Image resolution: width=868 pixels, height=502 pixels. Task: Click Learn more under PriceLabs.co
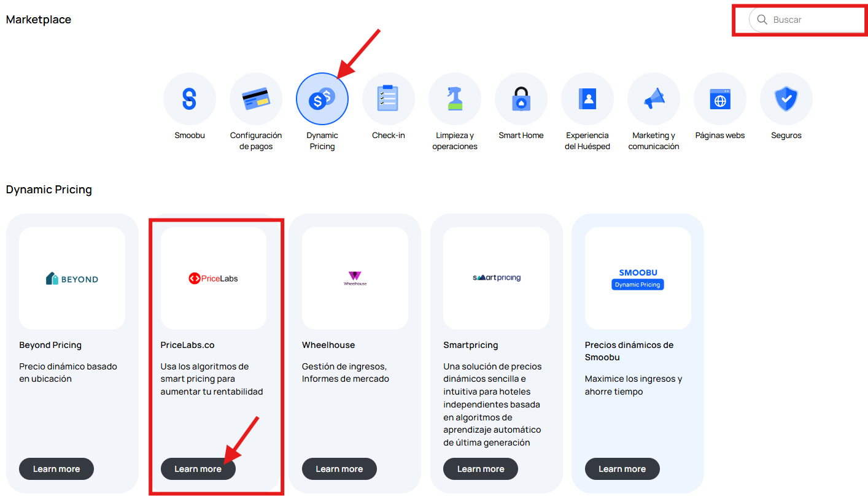[198, 469]
